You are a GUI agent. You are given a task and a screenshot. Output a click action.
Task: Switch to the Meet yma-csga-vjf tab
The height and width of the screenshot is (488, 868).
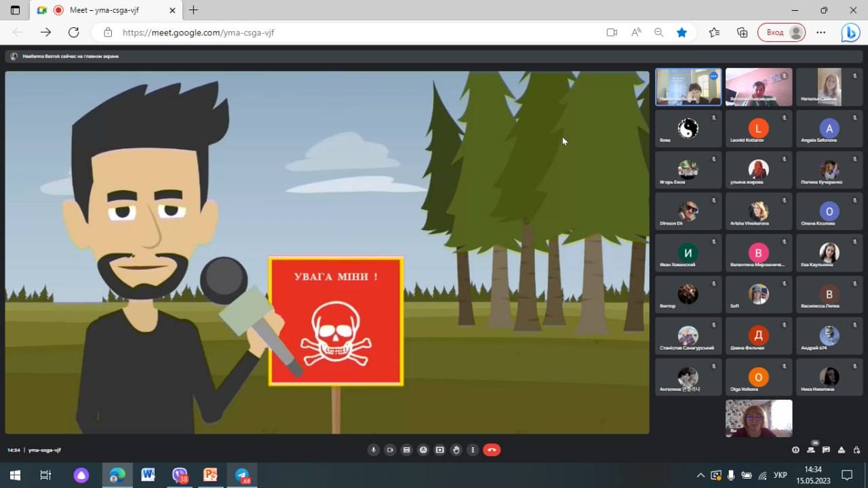pos(105,10)
